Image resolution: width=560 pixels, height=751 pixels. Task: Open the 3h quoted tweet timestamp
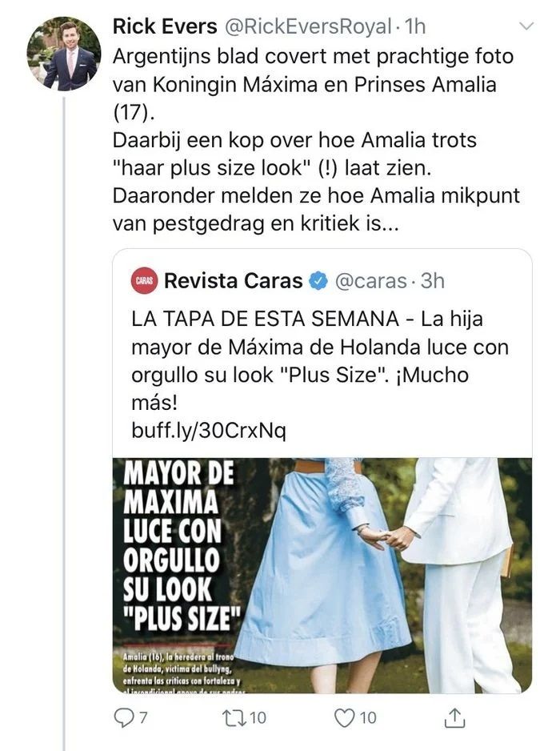pos(432,281)
